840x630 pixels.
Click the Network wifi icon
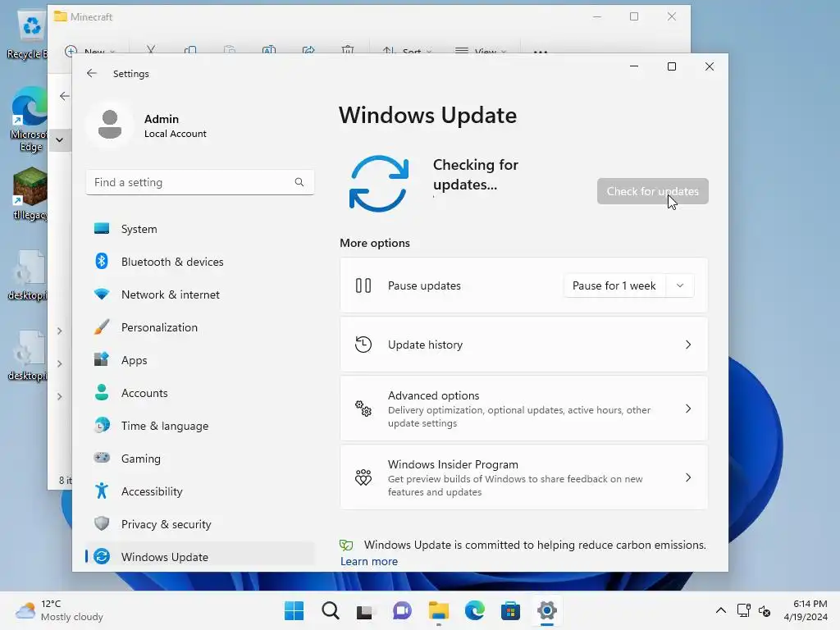coord(102,294)
